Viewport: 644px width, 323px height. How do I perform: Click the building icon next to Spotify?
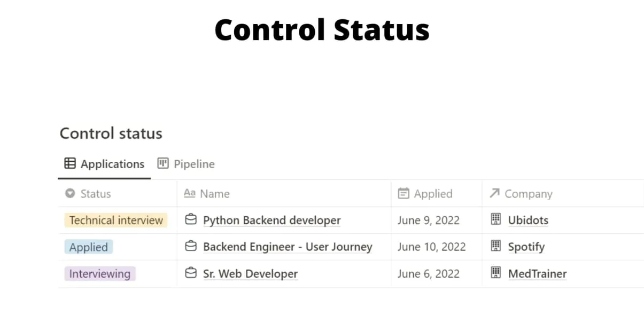tap(496, 246)
